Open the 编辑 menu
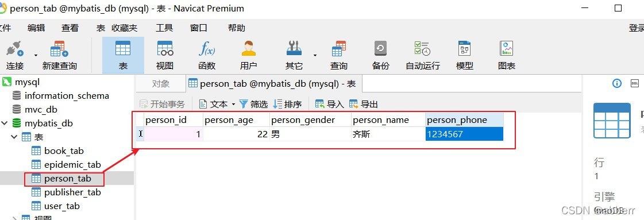644x220 pixels. pyautogui.click(x=36, y=28)
